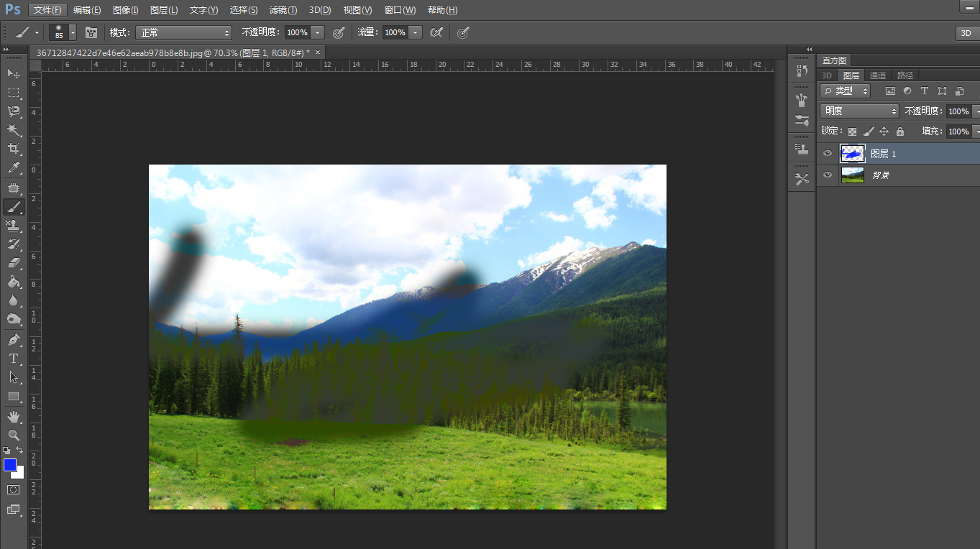This screenshot has width=980, height=549.
Task: Hide the 图层 1 layer
Action: coord(828,154)
